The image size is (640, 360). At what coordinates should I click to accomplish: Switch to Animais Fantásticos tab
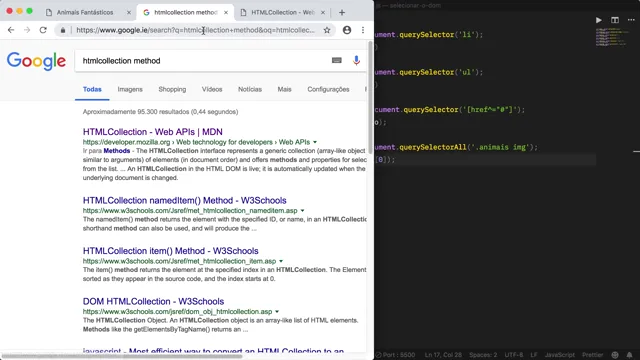85,13
